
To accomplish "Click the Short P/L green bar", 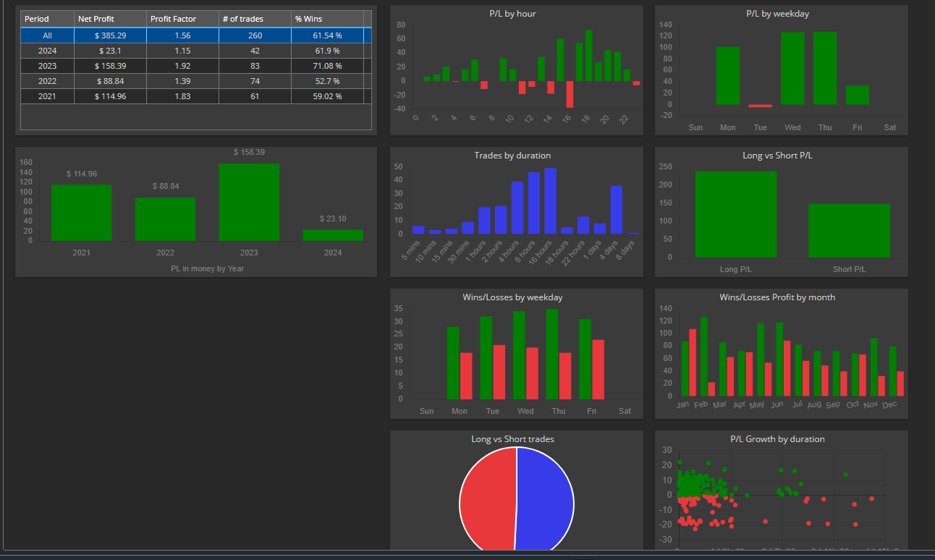I will [x=849, y=231].
